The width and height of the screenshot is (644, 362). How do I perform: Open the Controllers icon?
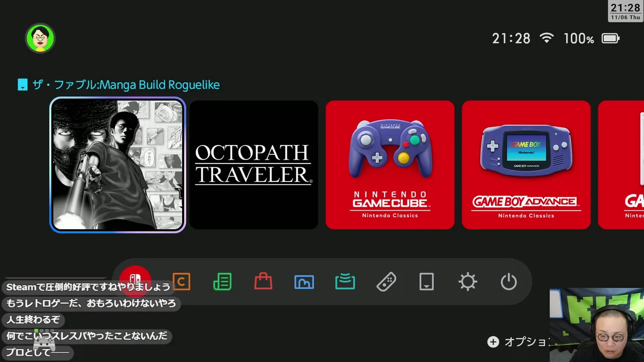[x=386, y=282]
